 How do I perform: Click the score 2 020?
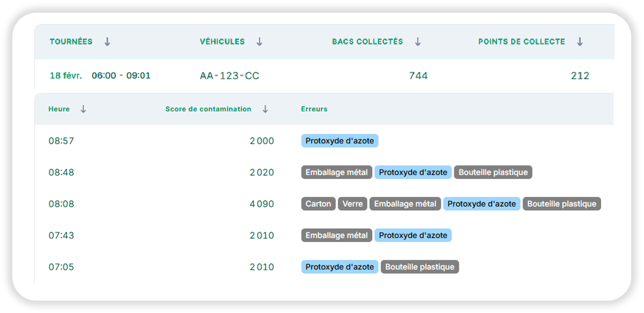tap(262, 172)
